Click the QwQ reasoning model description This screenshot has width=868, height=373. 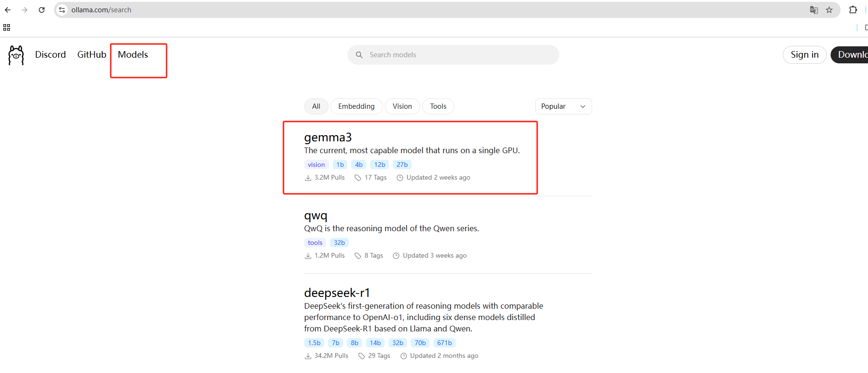pyautogui.click(x=391, y=229)
